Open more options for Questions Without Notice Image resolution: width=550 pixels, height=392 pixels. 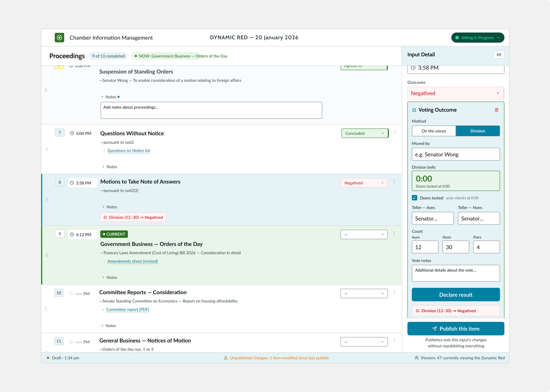tap(395, 132)
